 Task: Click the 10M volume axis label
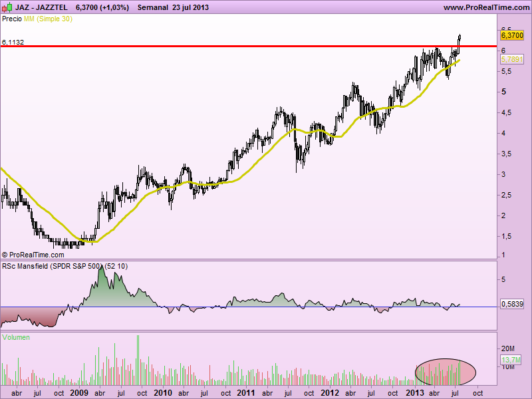coord(508,367)
